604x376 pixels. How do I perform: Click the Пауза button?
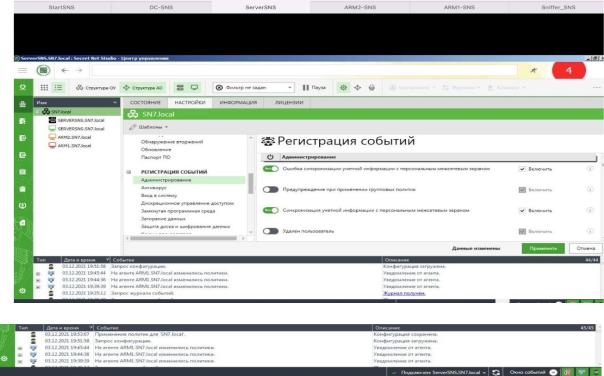(x=314, y=87)
